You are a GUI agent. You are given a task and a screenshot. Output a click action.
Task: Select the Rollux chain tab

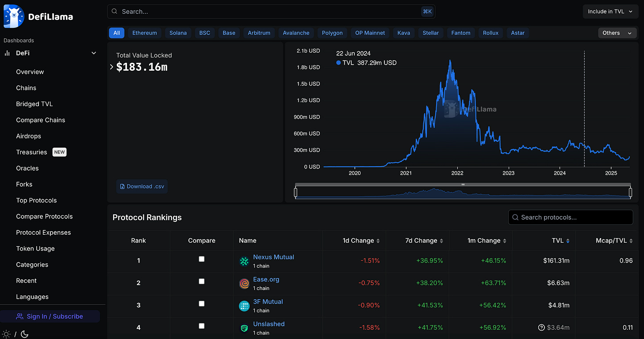pyautogui.click(x=491, y=33)
